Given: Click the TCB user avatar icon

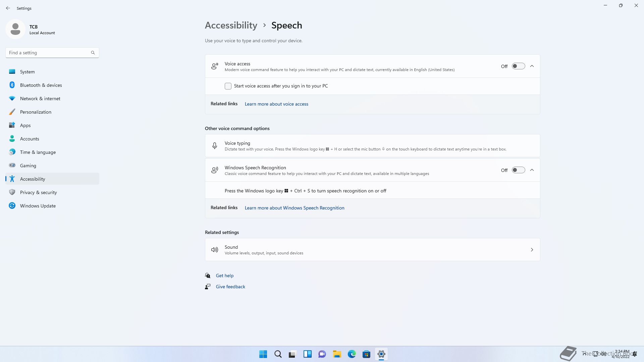Looking at the screenshot, I should click(15, 29).
